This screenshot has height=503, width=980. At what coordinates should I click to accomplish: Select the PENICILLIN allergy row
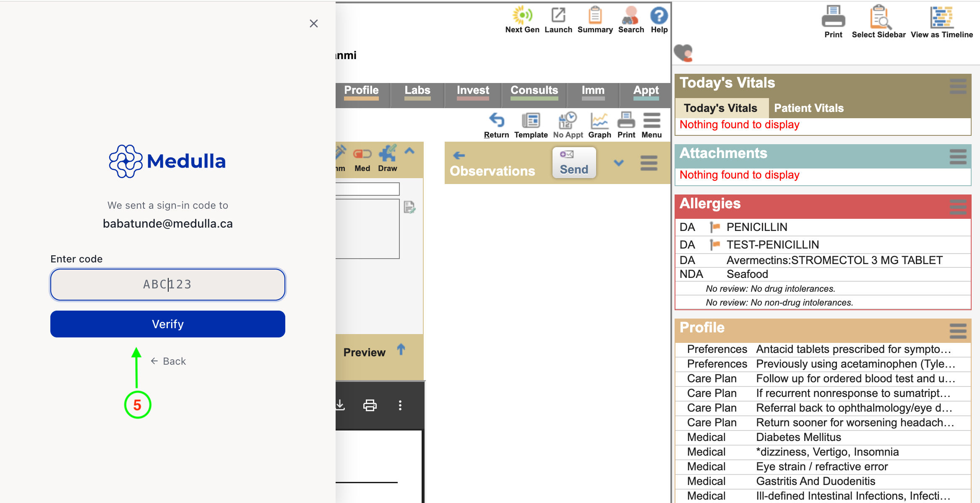pos(823,227)
